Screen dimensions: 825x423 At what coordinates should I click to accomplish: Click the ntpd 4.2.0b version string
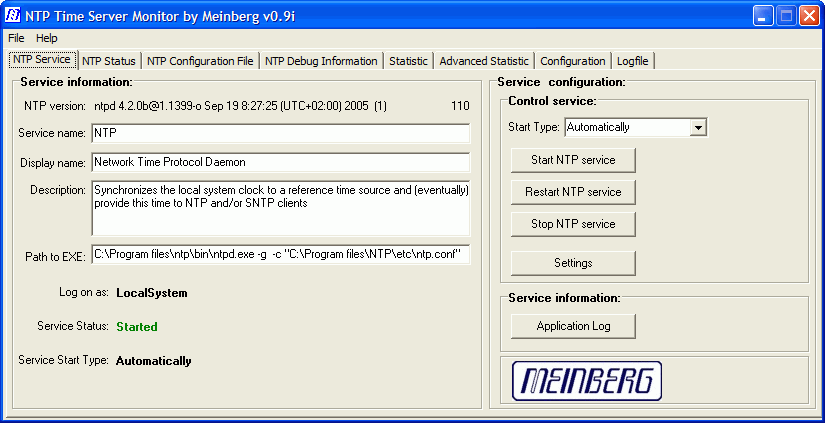pyautogui.click(x=240, y=106)
